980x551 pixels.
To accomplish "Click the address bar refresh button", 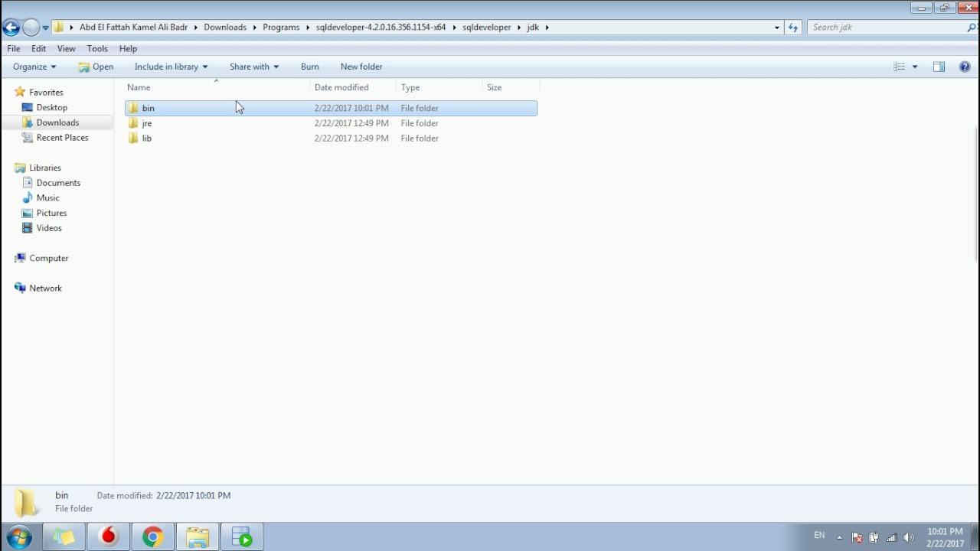I will point(793,28).
